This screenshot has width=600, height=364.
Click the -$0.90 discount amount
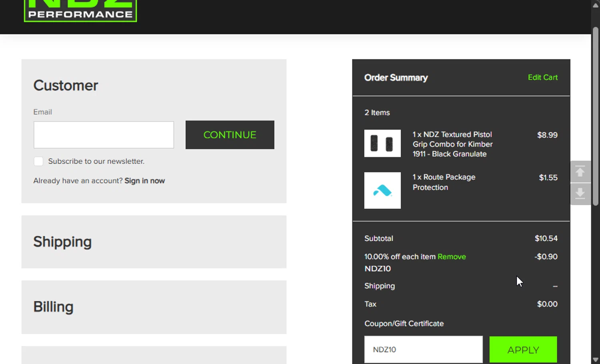click(546, 257)
